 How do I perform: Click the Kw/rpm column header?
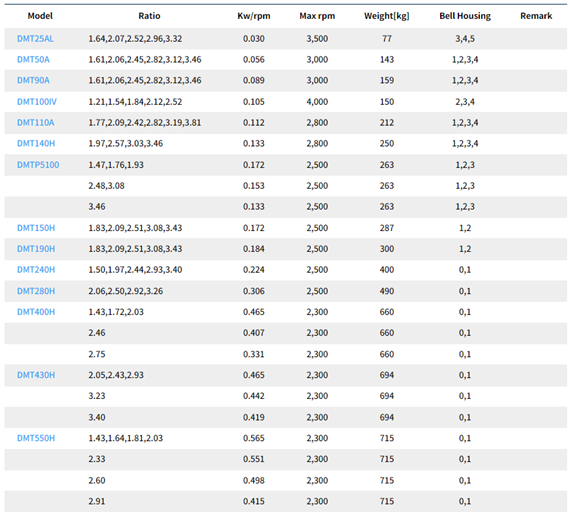[254, 16]
